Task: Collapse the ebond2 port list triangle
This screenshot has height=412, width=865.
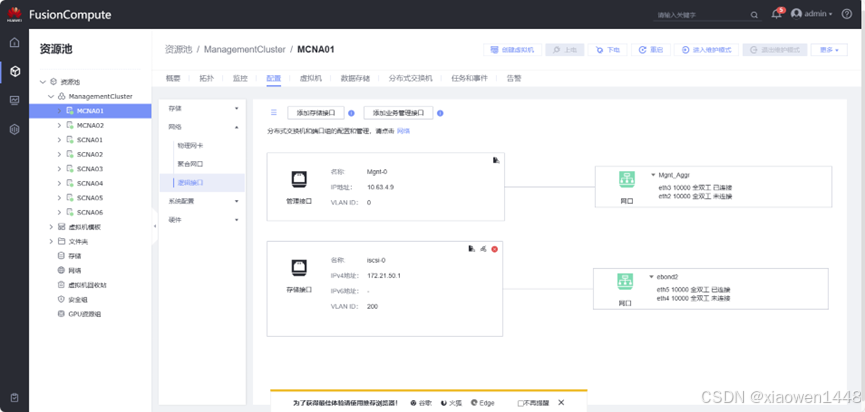Action: point(652,276)
